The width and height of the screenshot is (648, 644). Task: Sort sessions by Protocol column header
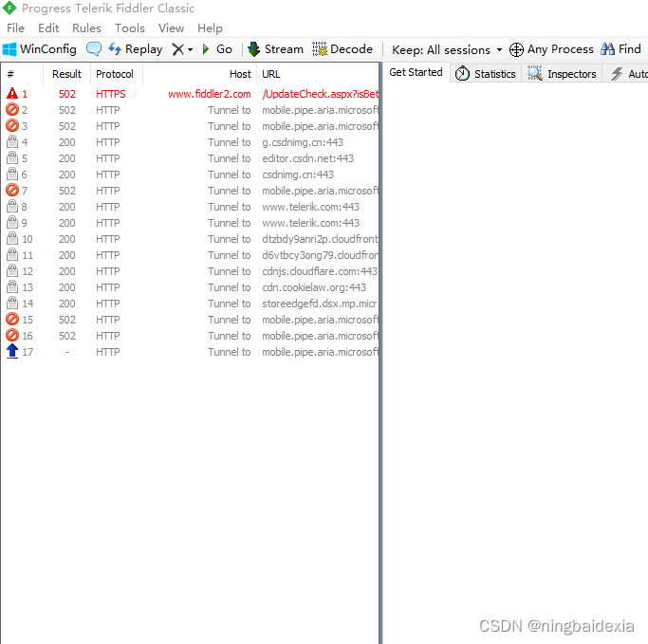[x=117, y=74]
